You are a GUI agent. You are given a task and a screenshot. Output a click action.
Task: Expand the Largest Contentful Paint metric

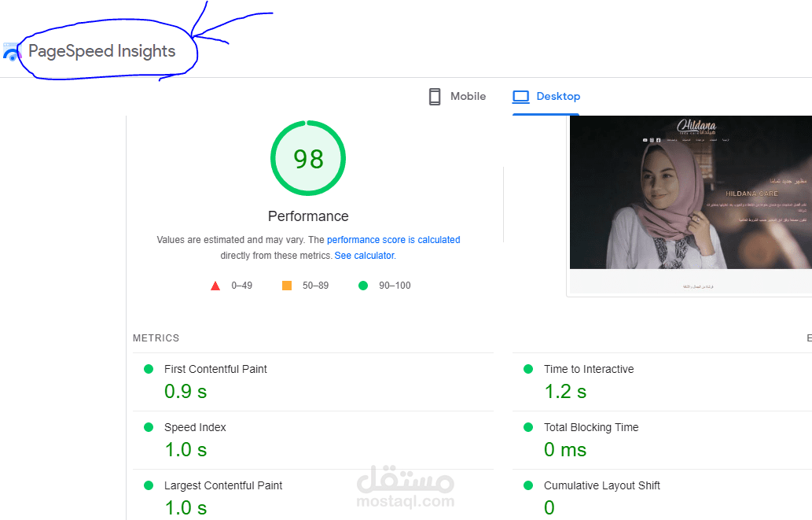[x=223, y=485]
